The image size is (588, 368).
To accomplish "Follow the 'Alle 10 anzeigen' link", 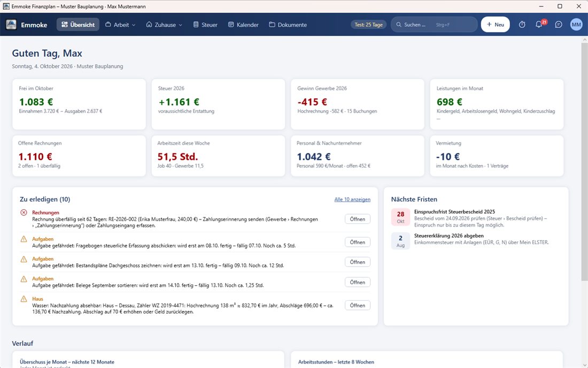I will tap(352, 199).
